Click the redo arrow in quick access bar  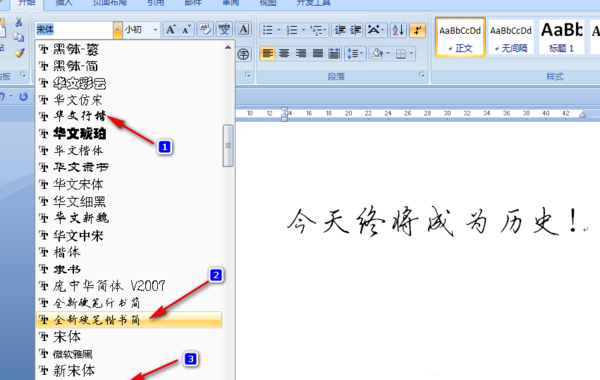click(24, 96)
